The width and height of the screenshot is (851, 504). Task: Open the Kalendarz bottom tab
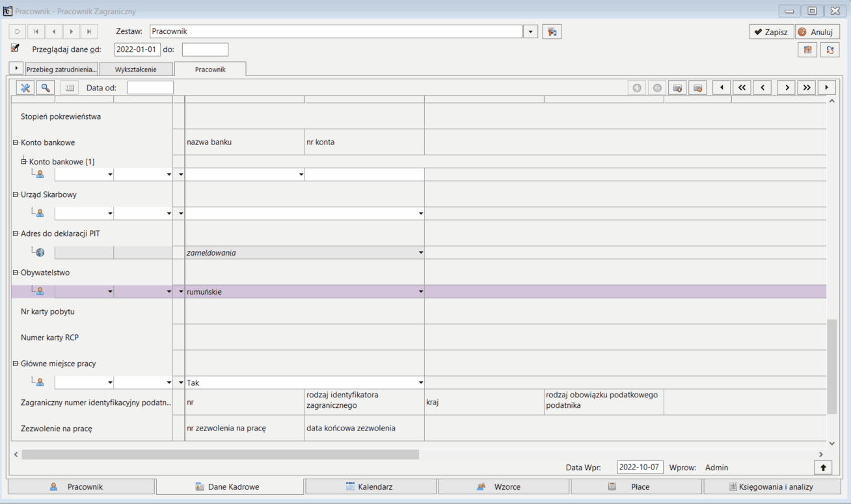pyautogui.click(x=371, y=486)
